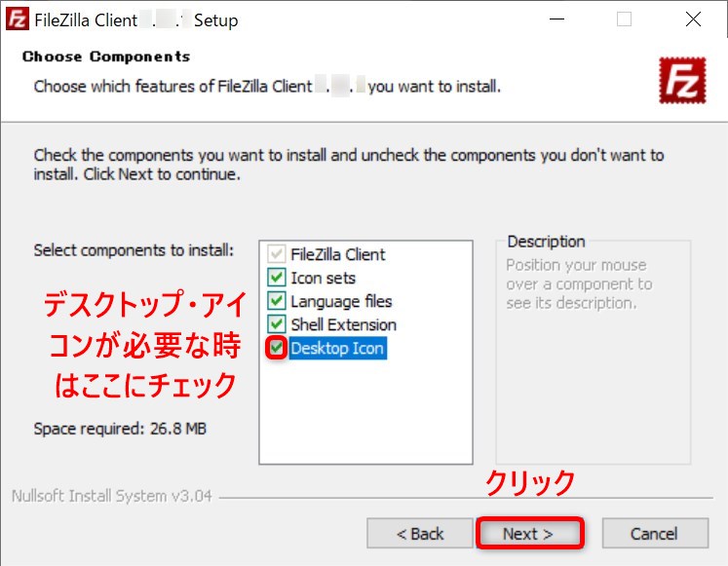This screenshot has height=566, width=728.
Task: Click the disabled maximize button
Action: point(624,19)
